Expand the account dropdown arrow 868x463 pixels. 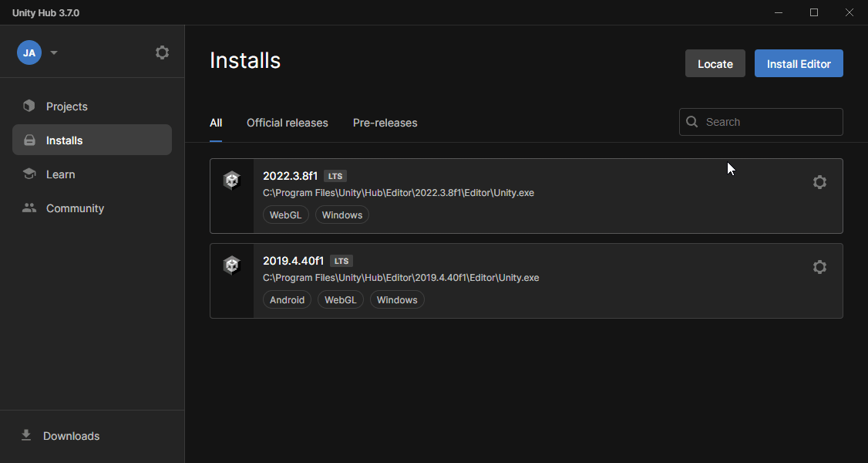point(53,52)
